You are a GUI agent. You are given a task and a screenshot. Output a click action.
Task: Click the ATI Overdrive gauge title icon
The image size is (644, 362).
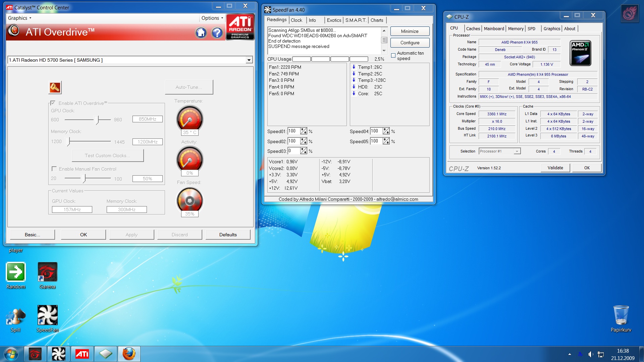pos(14,31)
